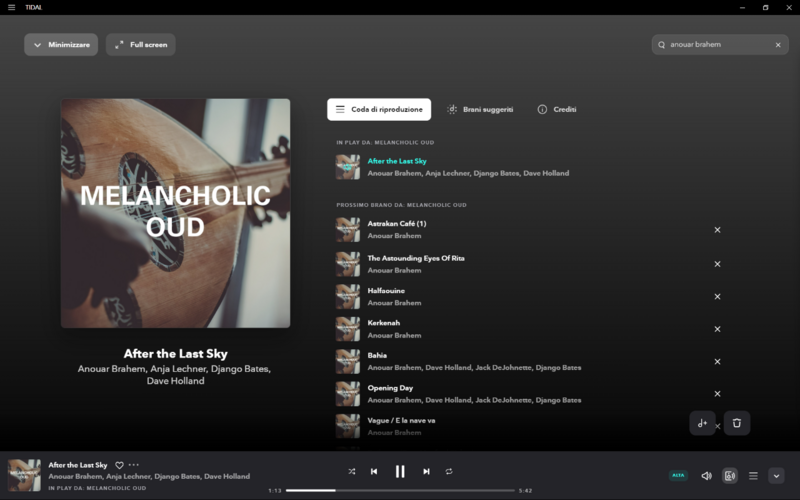Screen dimensions: 800x500
Task: Seek within the playback progress bar
Action: 401,491
